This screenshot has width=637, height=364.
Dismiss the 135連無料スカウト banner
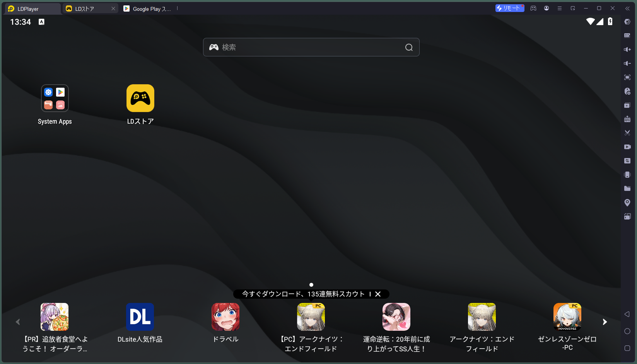pyautogui.click(x=378, y=294)
